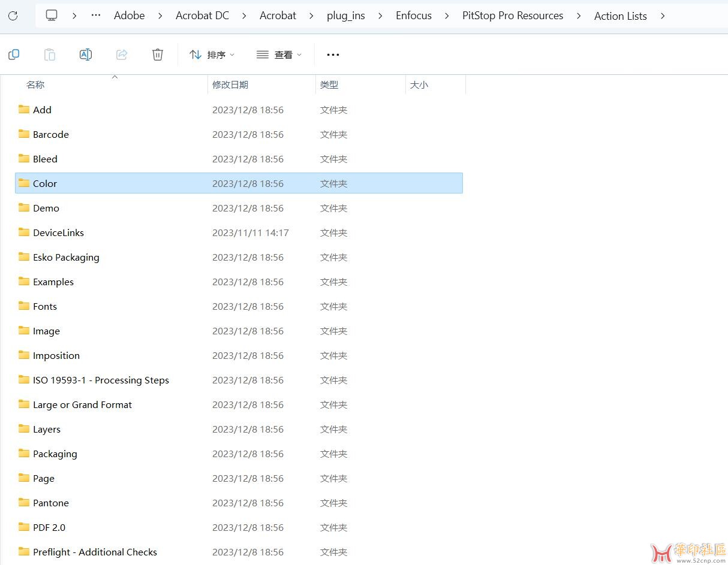This screenshot has height=565, width=728.
Task: Click 文件夹 type cell in Pantone row
Action: 334,503
